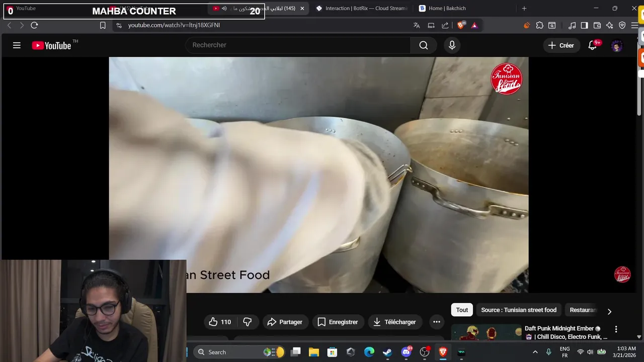Click the youtube.com address bar URL

point(174,25)
